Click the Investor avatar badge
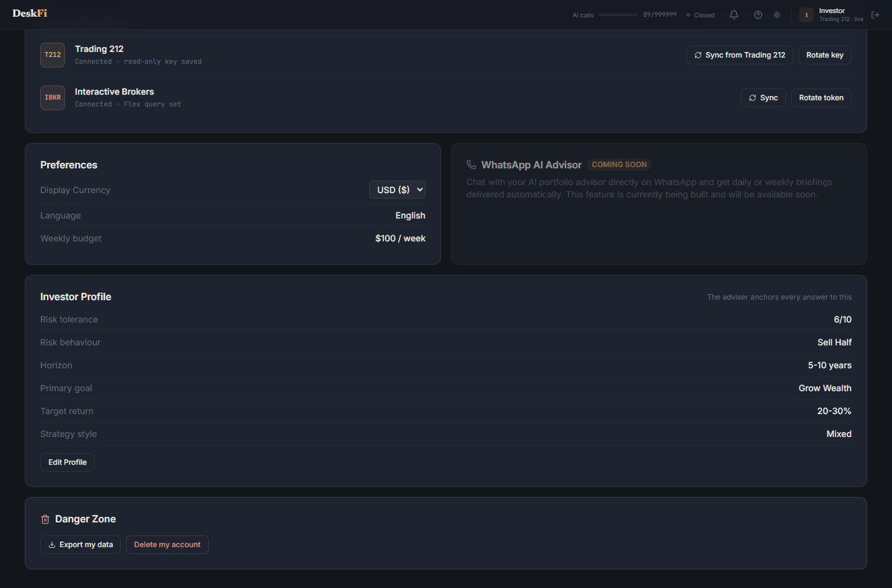The height and width of the screenshot is (588, 892). [807, 15]
